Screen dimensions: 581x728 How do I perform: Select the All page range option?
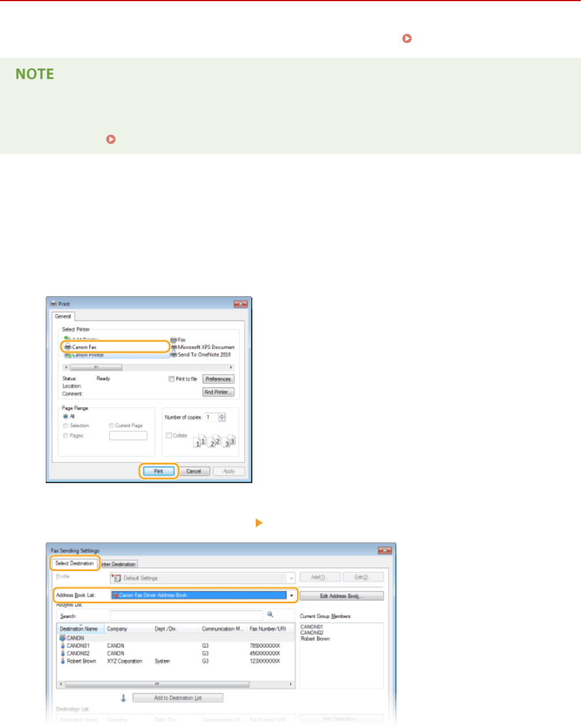[x=65, y=416]
